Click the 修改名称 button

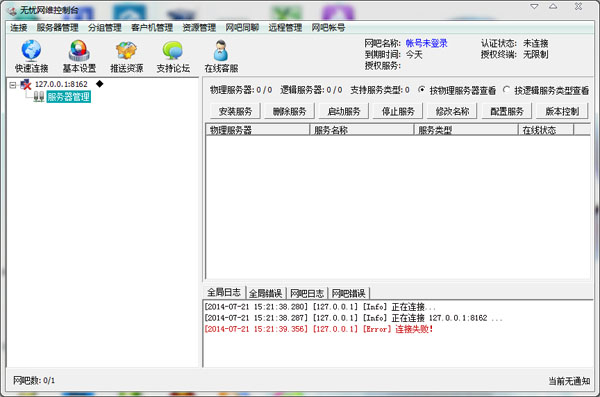452,111
